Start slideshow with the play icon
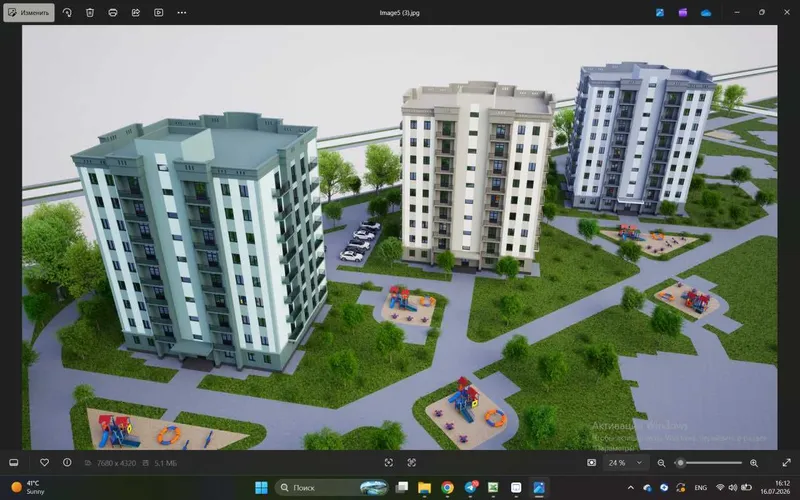800x500 pixels. click(x=159, y=12)
